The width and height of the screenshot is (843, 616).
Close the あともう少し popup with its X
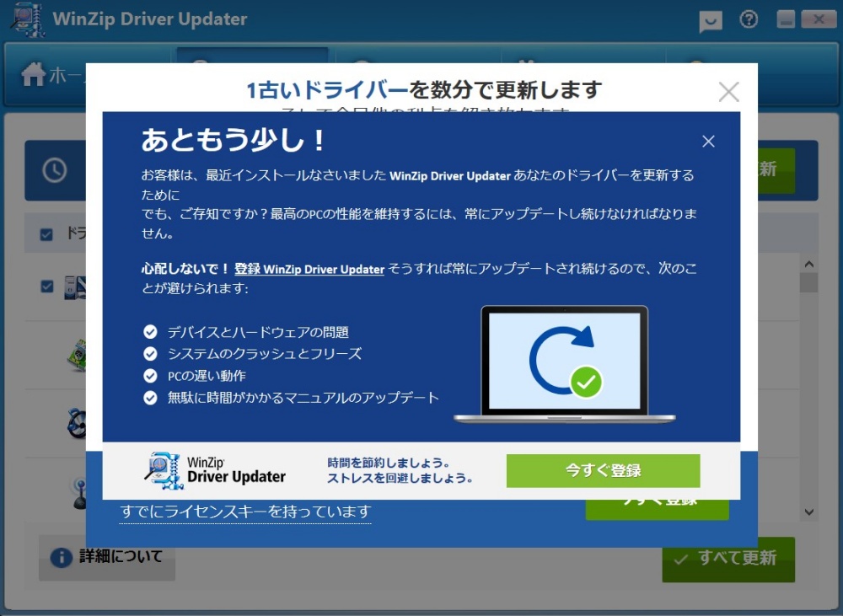click(708, 142)
